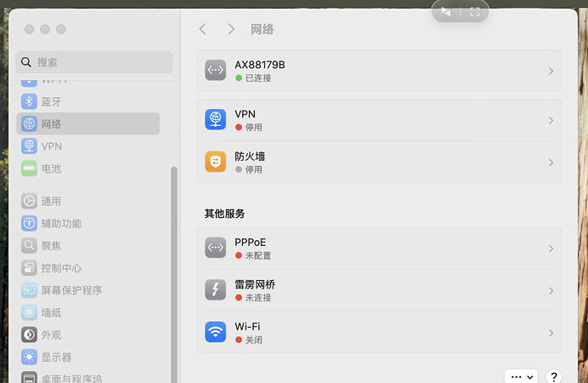Viewport: 588px width, 383px height.
Task: Open the ellipsis actions dropdown
Action: click(x=522, y=377)
